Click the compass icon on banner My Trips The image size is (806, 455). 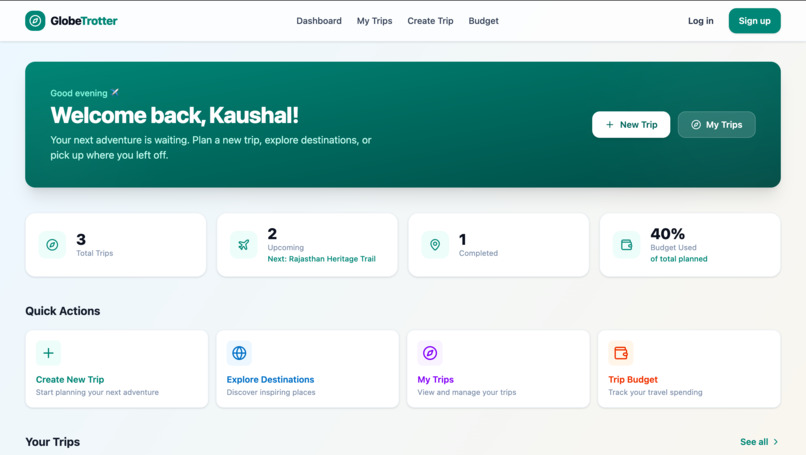[x=695, y=124]
